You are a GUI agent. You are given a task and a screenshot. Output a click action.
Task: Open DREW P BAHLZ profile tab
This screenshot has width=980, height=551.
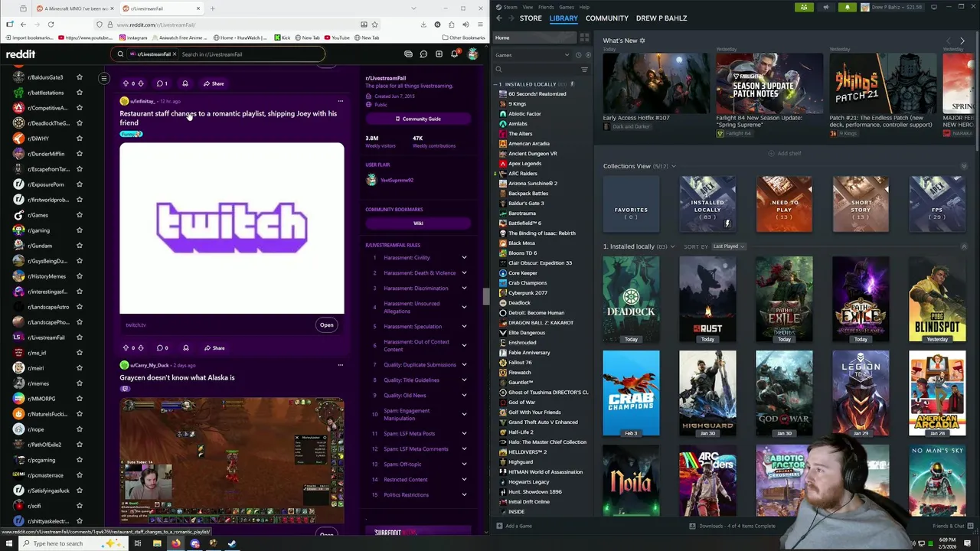point(661,18)
